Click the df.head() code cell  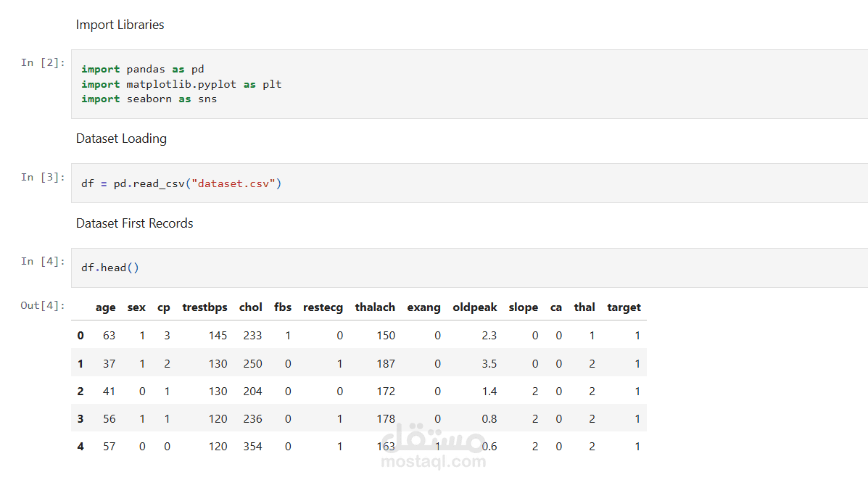(x=464, y=268)
